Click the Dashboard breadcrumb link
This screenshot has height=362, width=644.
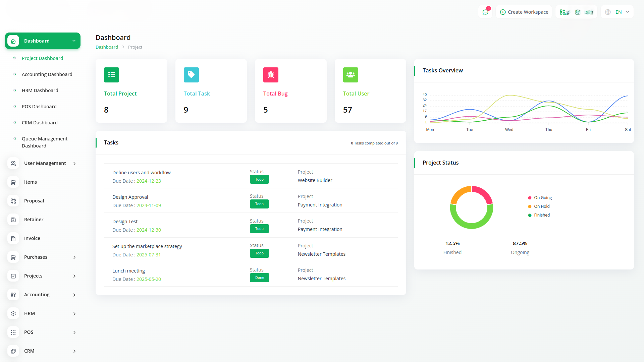[107, 47]
